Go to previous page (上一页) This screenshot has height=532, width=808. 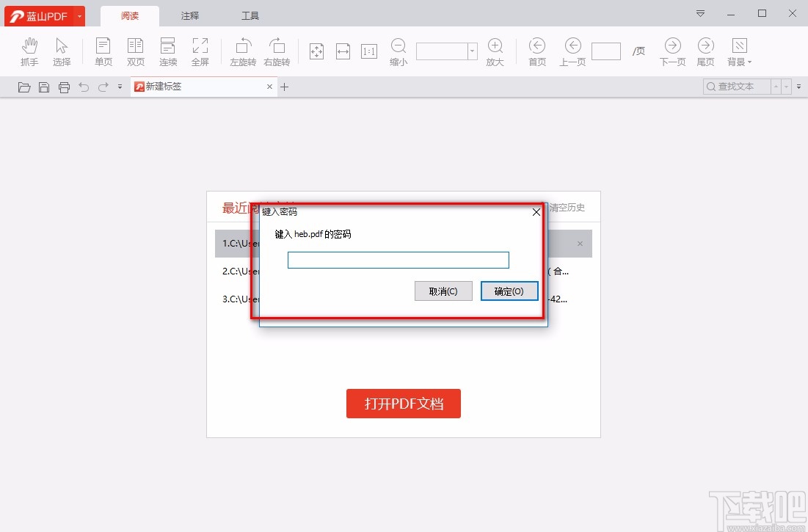point(572,51)
